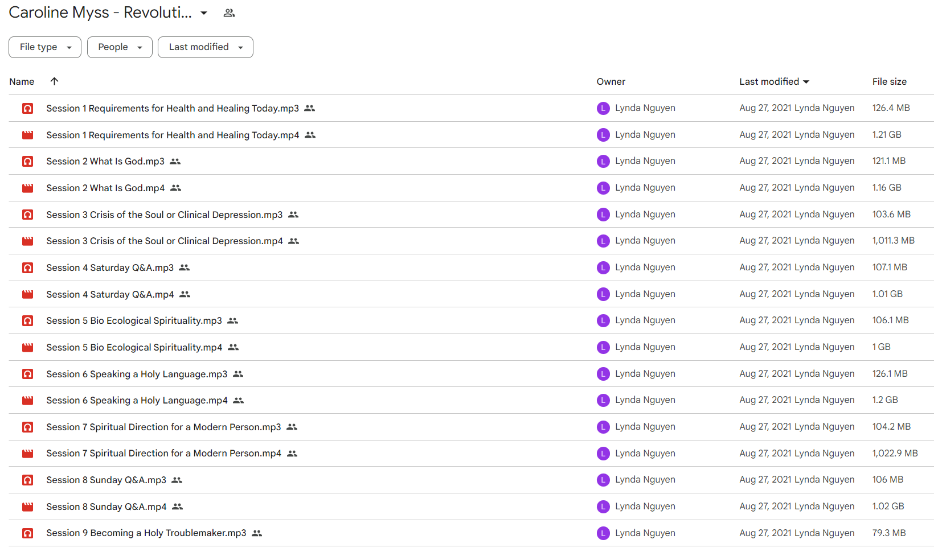Screen dimensions: 934x560
Task: Click the shared folder people icon in header
Action: tap(229, 13)
